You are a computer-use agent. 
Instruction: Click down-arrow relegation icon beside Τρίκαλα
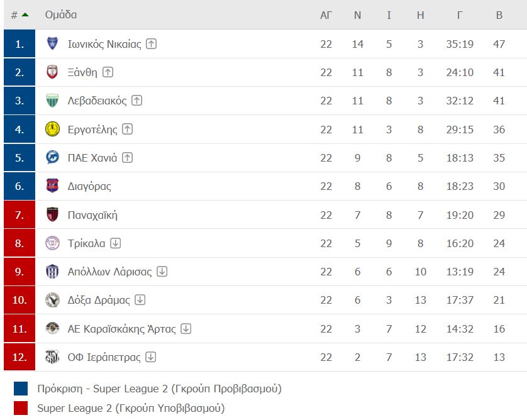tap(116, 243)
